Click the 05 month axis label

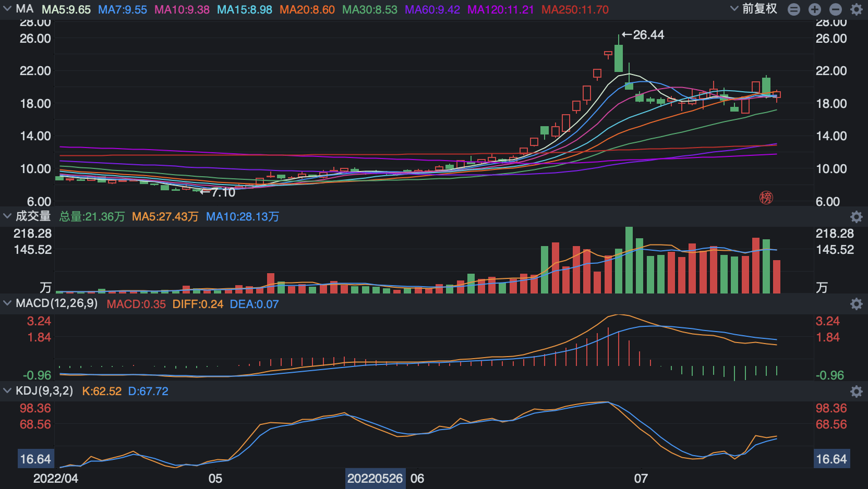click(215, 478)
